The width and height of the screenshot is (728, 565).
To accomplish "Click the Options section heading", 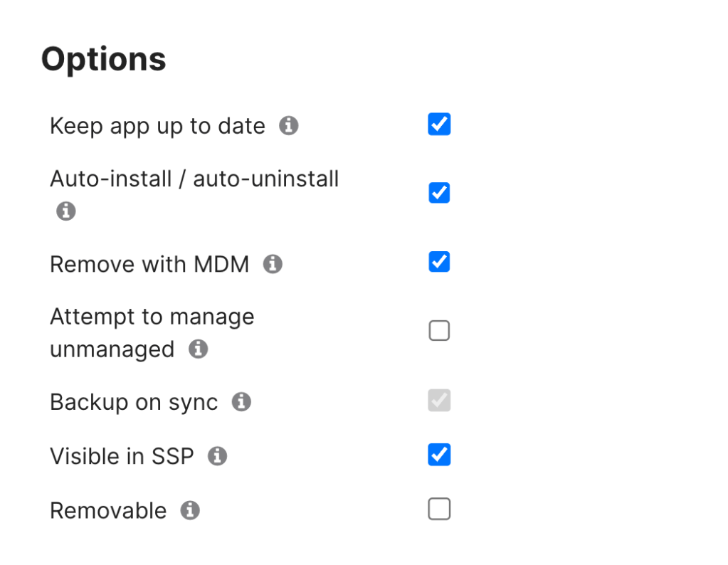I will (104, 59).
